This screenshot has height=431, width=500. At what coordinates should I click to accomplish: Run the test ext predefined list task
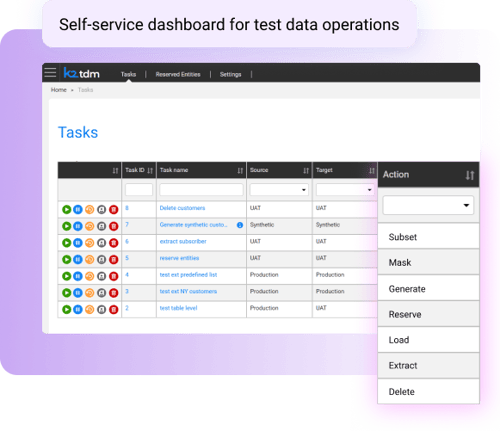click(66, 276)
